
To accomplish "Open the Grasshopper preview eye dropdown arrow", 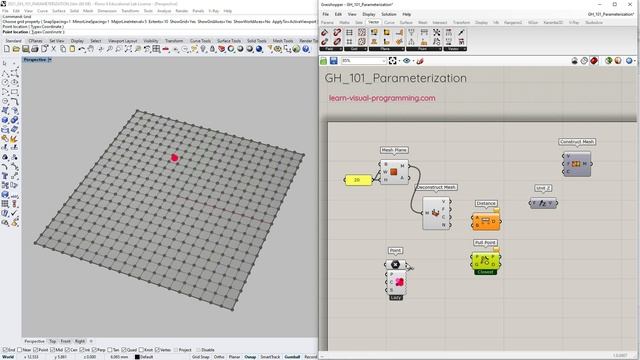I will coord(413,61).
